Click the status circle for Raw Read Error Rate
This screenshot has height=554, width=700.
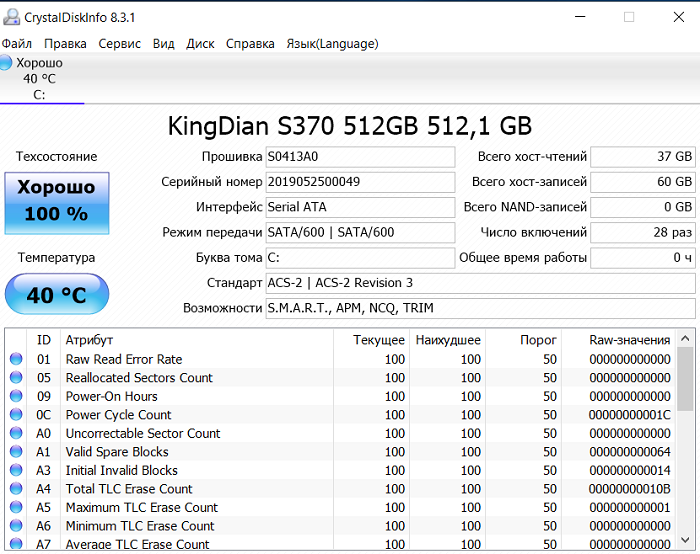point(16,359)
